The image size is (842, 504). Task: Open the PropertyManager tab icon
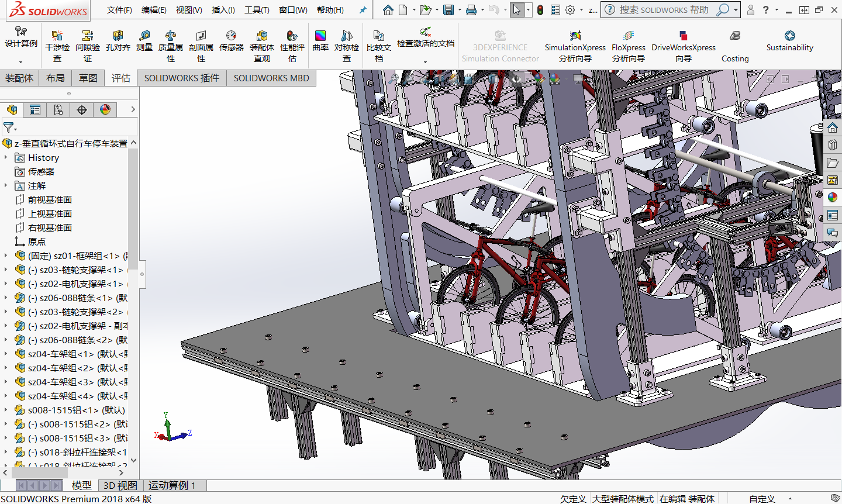pos(35,110)
